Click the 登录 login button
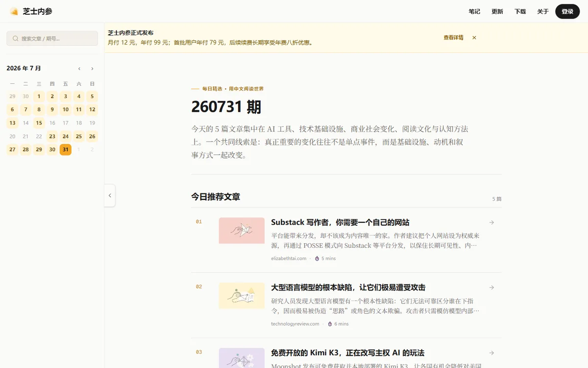Viewport: 588px width, 368px height. tap(567, 11)
